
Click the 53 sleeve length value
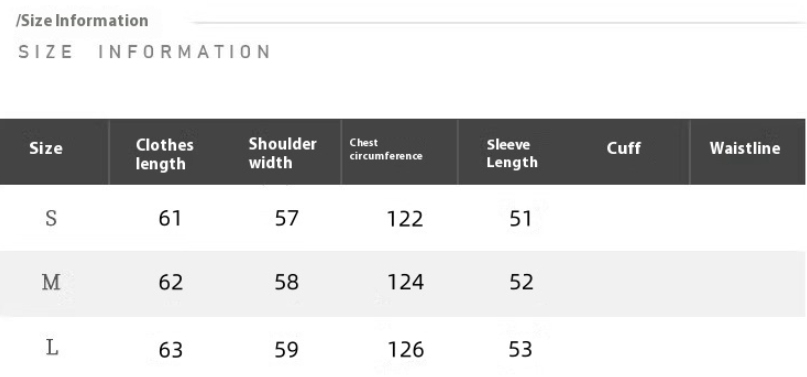point(520,349)
